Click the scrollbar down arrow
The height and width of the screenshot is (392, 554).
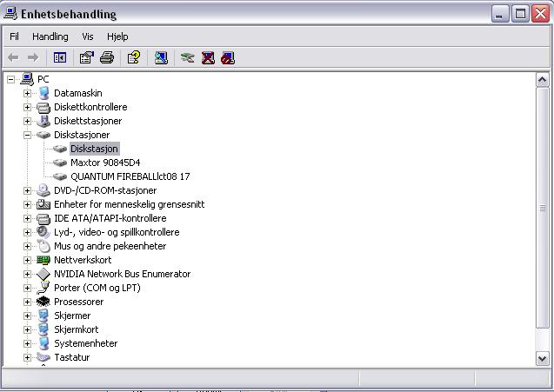pos(543,358)
